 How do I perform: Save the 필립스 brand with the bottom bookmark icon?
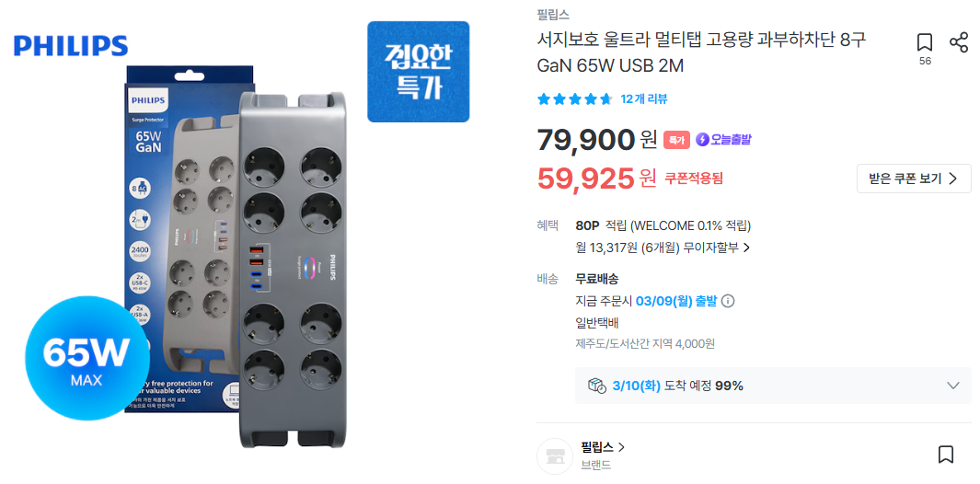pyautogui.click(x=945, y=455)
